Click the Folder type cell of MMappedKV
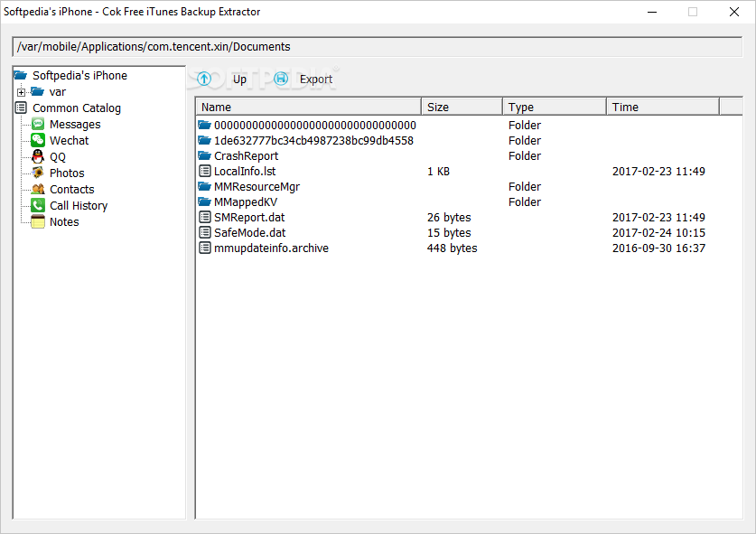 pyautogui.click(x=525, y=201)
